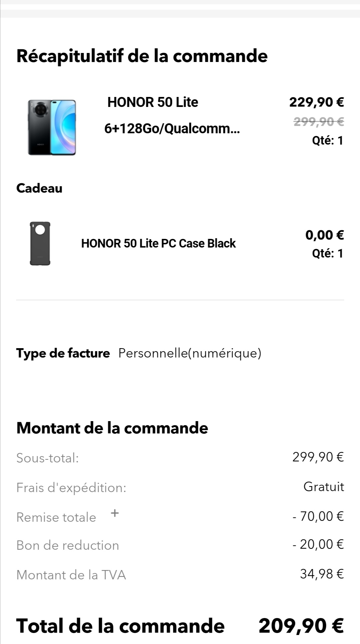360x644 pixels.
Task: Click the Personnelle(numérique) invoice type
Action: (190, 353)
